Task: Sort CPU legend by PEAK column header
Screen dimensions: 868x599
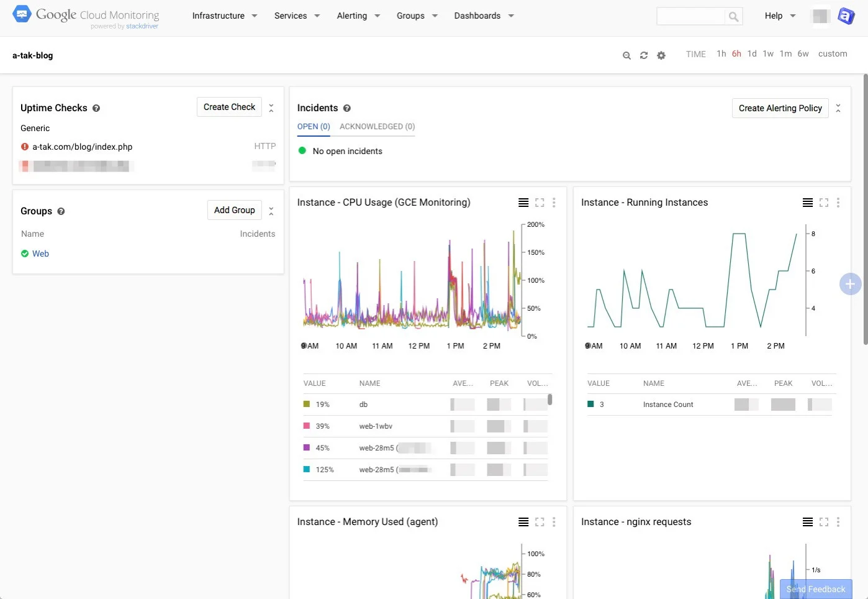Action: (499, 383)
